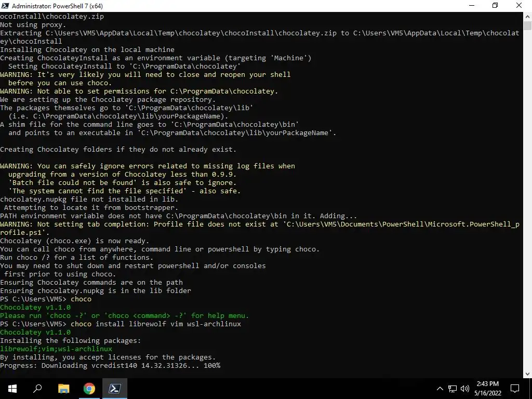Screen dimensions: 532x399
Task: Click 'Chocolatey (choco.exe) is now ready.' line
Action: pos(75,241)
